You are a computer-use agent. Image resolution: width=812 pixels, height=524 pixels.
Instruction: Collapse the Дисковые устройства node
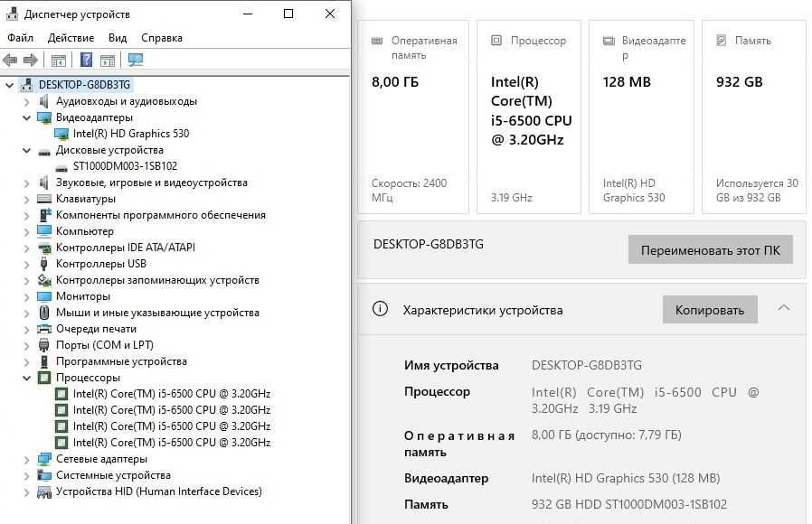(26, 151)
